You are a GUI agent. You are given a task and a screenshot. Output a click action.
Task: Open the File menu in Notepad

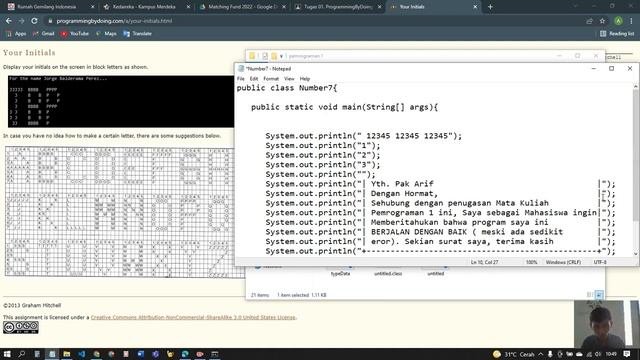(240, 79)
